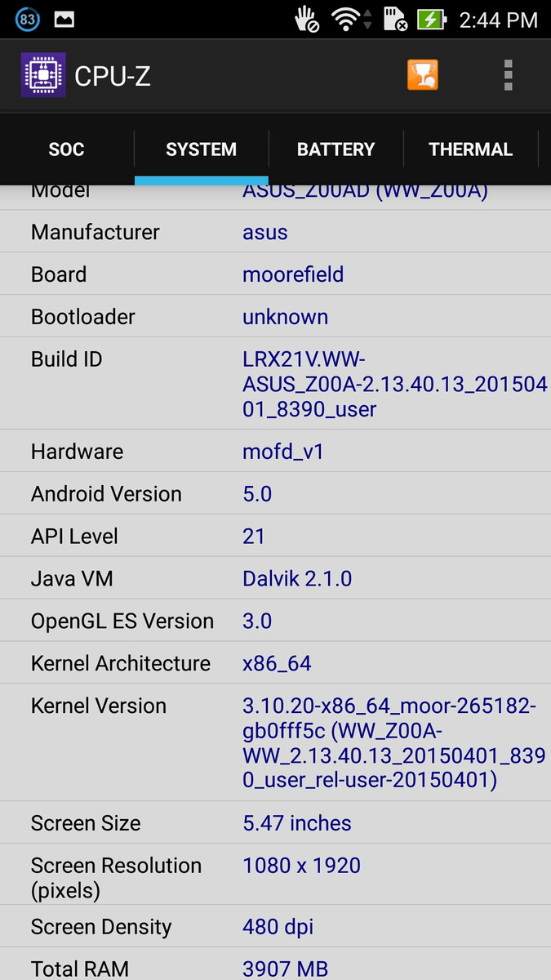Tap the SD card error status icon
Viewport: 551px width, 980px height.
click(x=395, y=19)
